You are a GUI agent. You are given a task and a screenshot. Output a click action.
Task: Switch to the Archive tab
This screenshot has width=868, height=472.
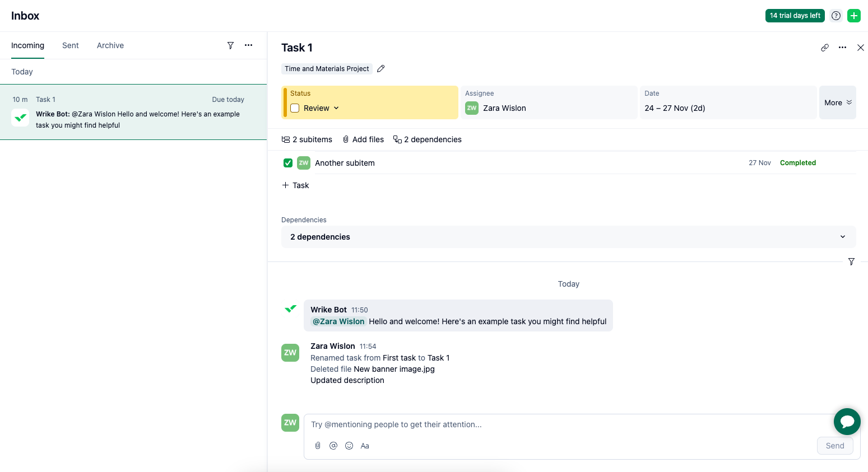110,45
